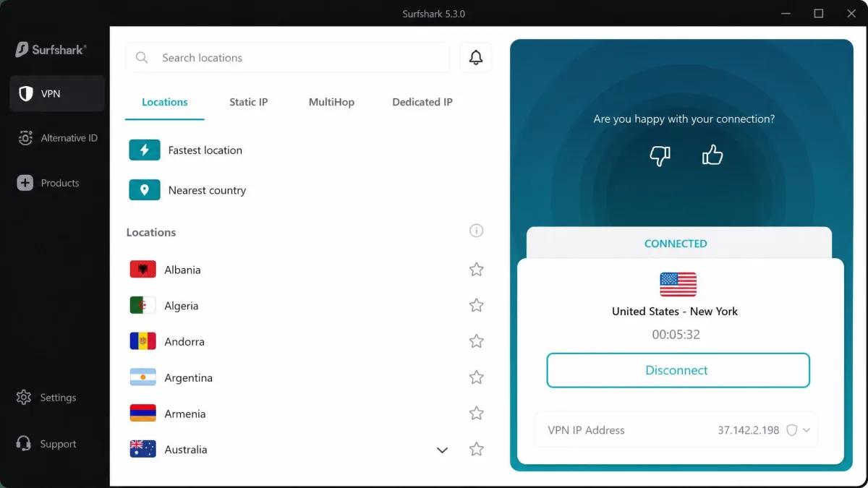Open notifications bell

coord(476,58)
